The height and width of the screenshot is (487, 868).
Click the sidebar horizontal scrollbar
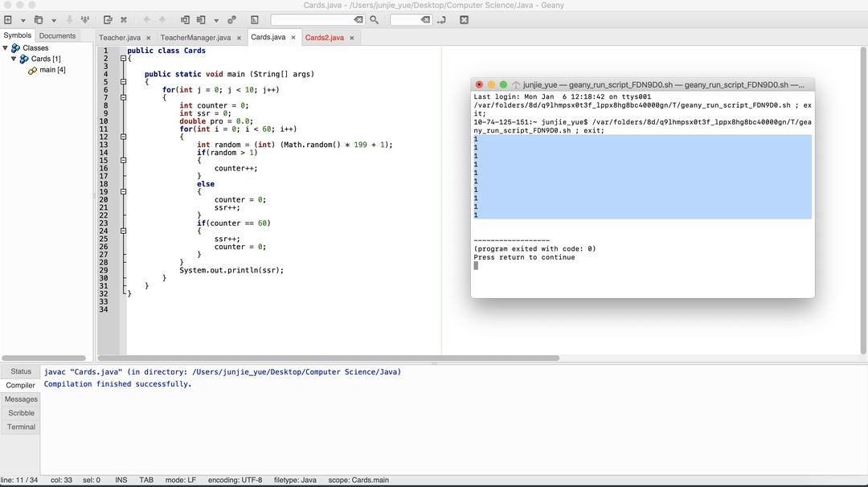pyautogui.click(x=43, y=358)
